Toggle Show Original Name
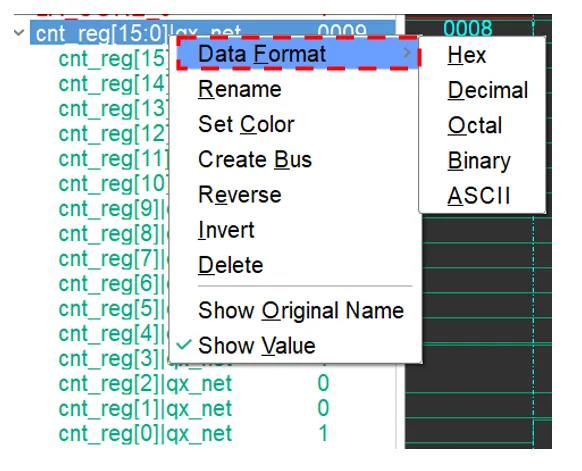Viewport: 582px width, 471px height. tap(301, 310)
